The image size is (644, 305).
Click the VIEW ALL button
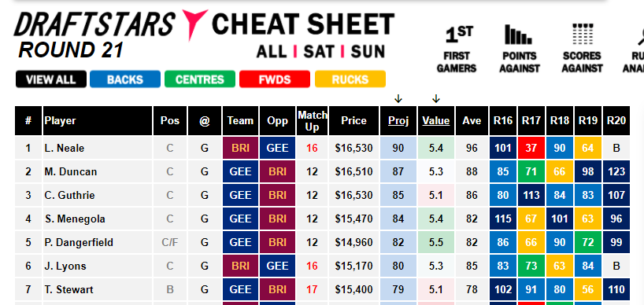51,79
